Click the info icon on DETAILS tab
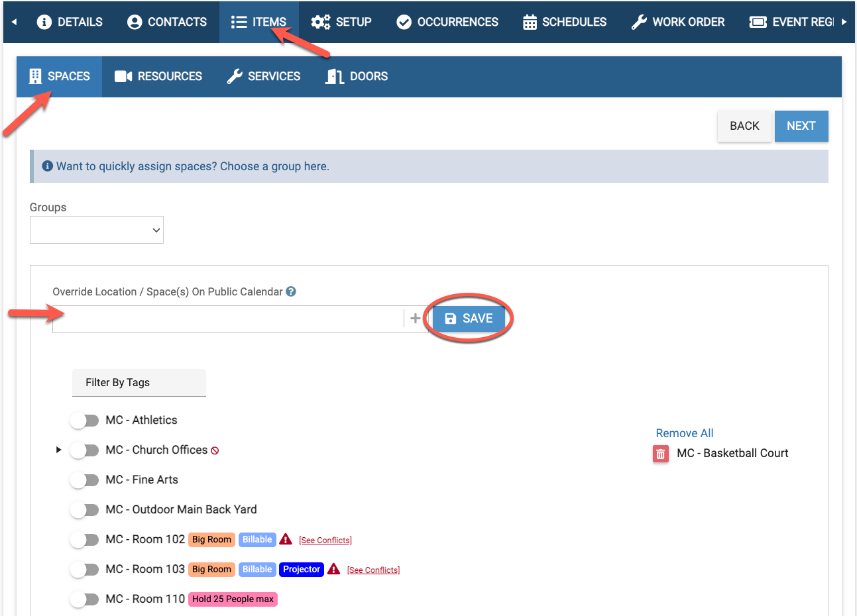Image resolution: width=857 pixels, height=616 pixels. [x=44, y=21]
